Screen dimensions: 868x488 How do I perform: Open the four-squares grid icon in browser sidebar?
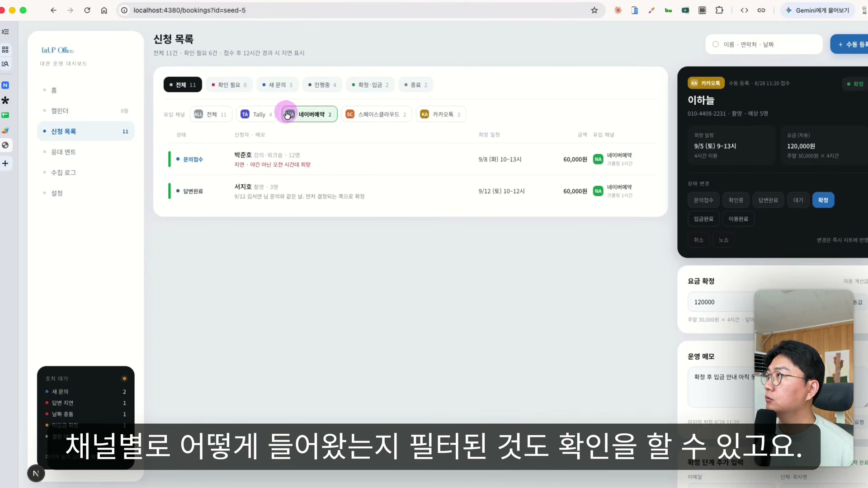click(x=5, y=49)
